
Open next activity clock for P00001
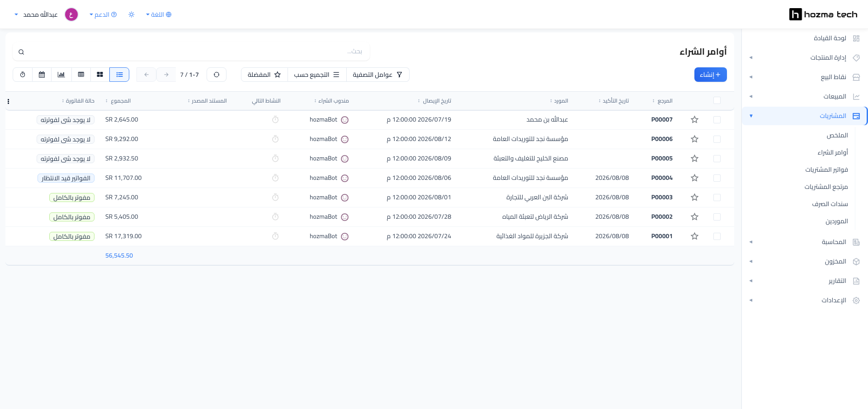[x=275, y=236]
